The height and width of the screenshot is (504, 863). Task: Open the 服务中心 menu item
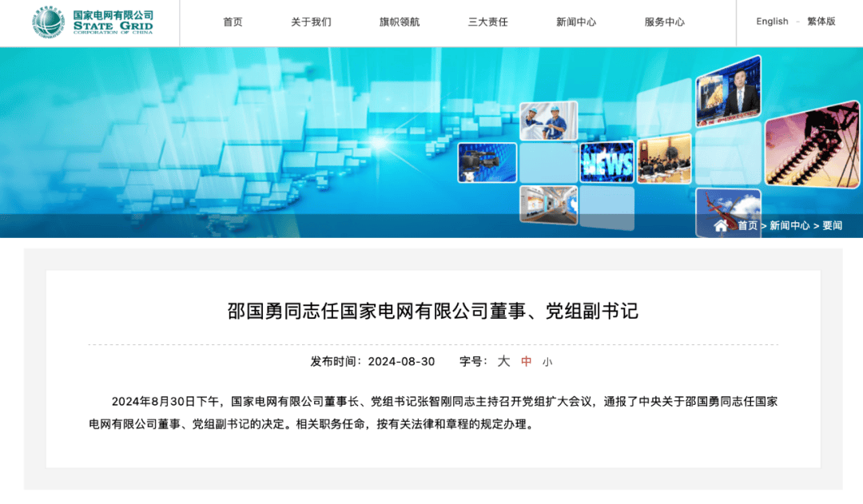[665, 22]
